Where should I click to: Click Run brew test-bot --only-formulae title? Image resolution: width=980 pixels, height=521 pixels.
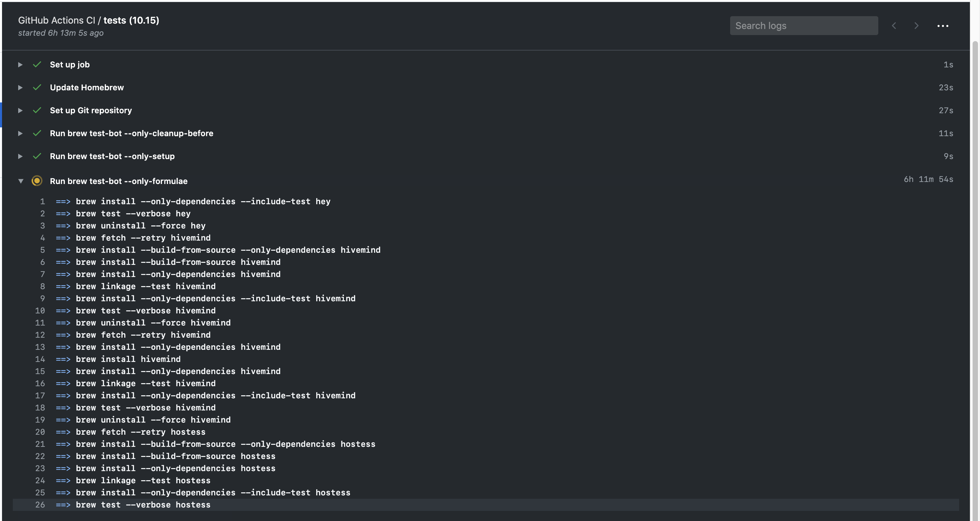(119, 181)
